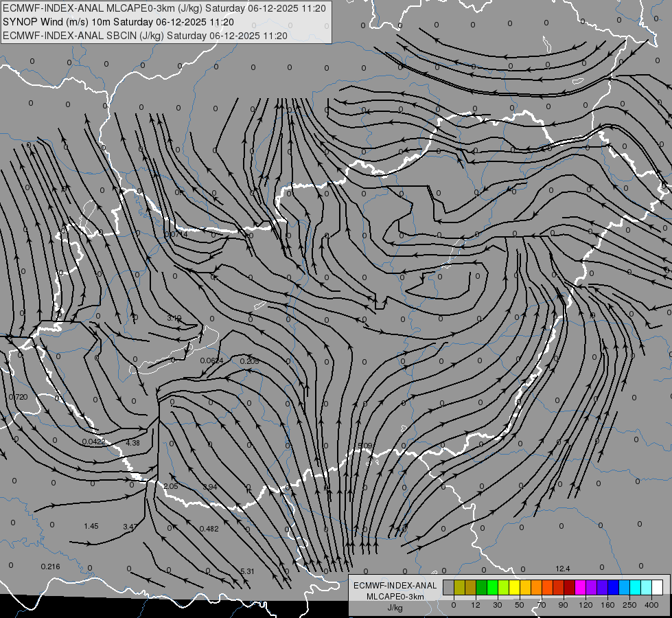The width and height of the screenshot is (672, 618).
Task: Choose the pure yellow legend swatch
Action: point(515,587)
